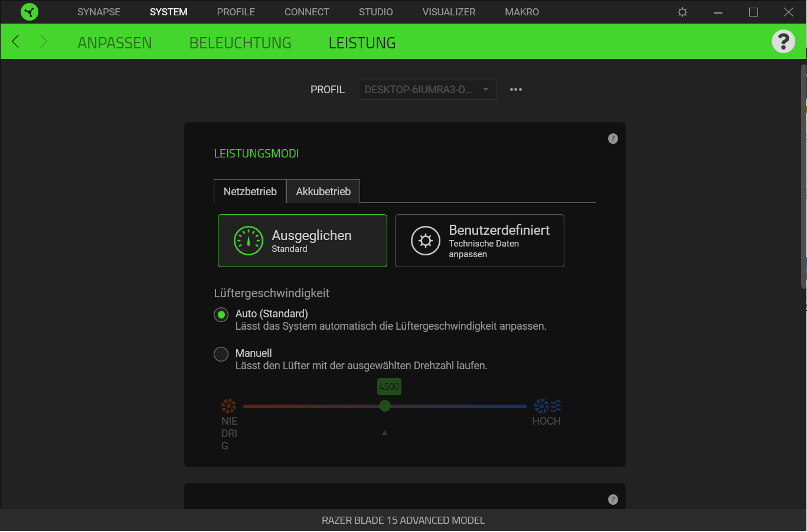Select the Akkubetrieb tab

pyautogui.click(x=323, y=191)
